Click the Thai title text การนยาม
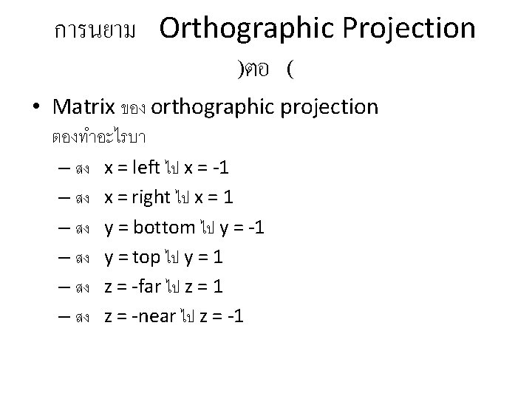Screen dimensions: 532x399 95,32
